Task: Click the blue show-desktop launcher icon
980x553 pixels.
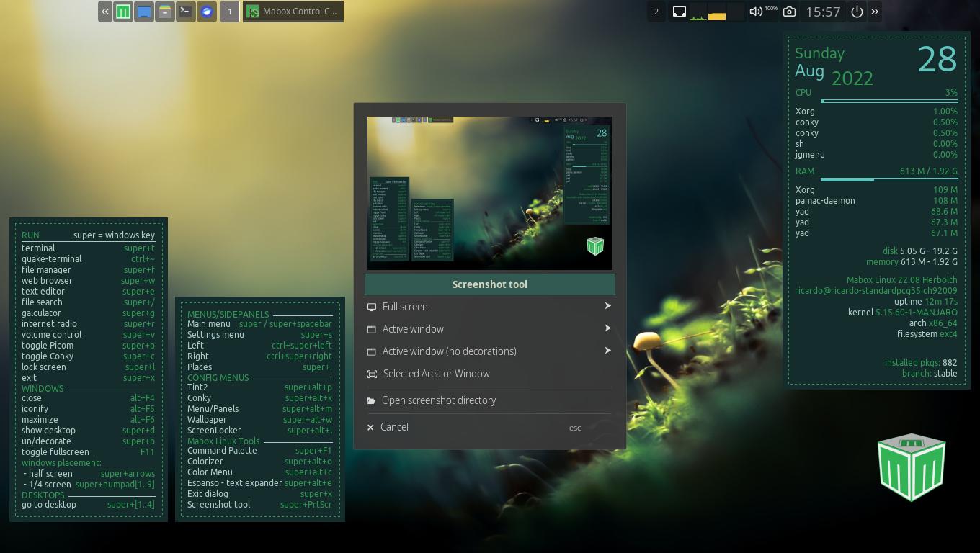Action: 144,12
